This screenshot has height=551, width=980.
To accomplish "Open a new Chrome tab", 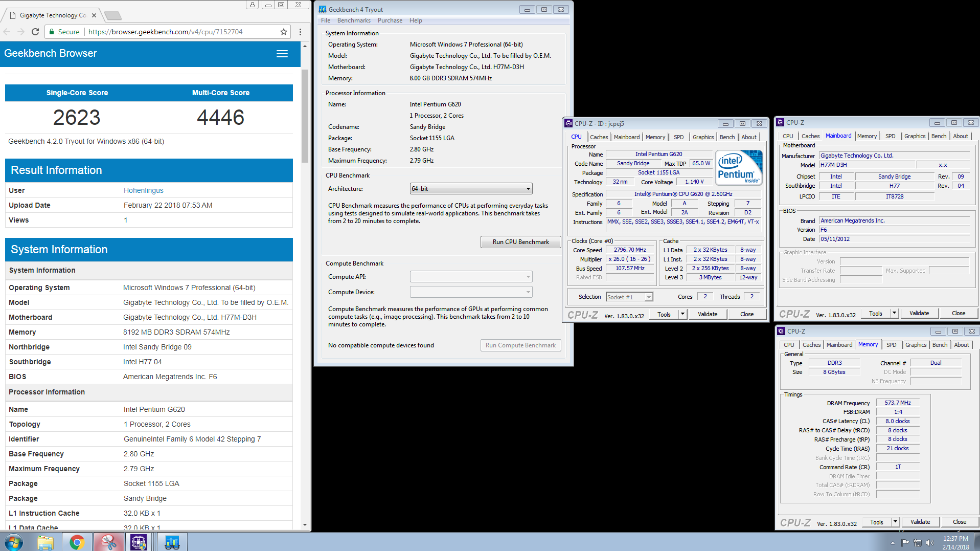I will point(113,15).
